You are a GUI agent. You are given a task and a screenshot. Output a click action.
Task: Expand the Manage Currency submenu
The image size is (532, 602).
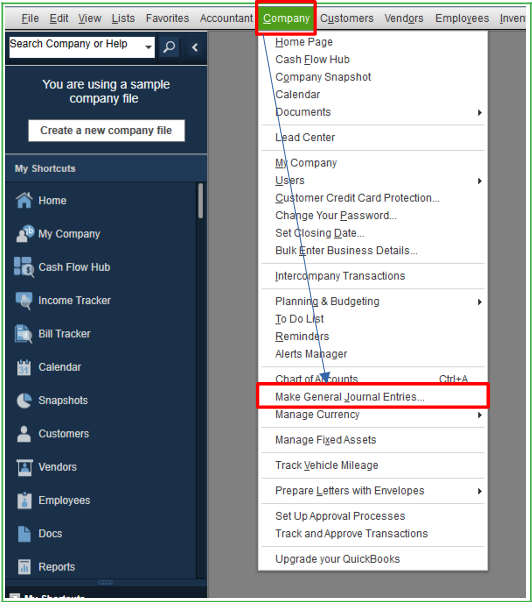(x=479, y=415)
